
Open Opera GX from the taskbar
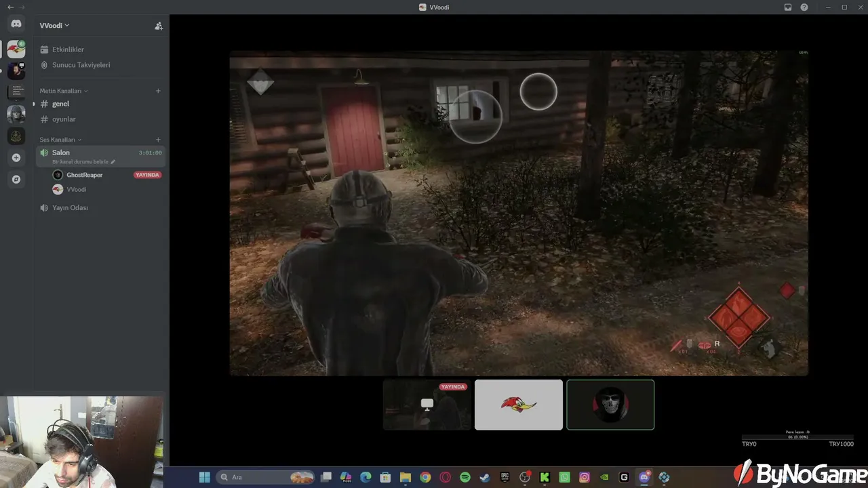coord(446,477)
